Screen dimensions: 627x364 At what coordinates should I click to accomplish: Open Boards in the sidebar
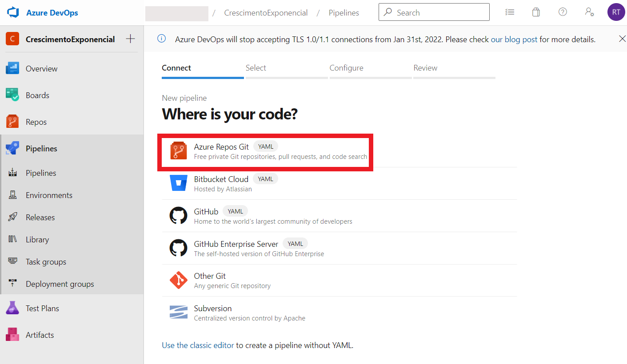click(x=72, y=95)
